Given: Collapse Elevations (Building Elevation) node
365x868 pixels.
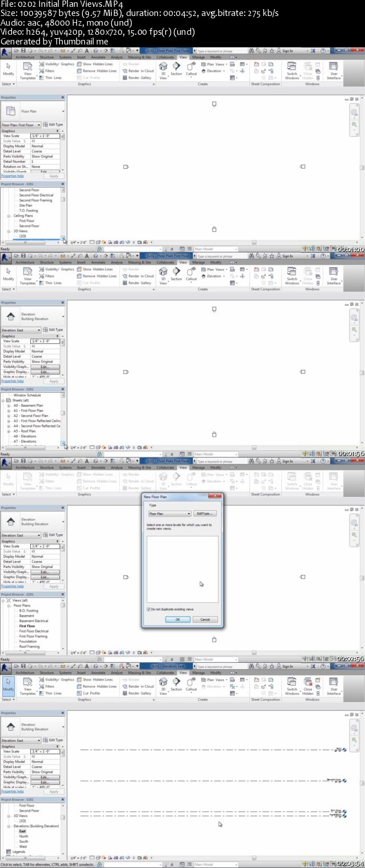Looking at the screenshot, I should click(x=9, y=826).
